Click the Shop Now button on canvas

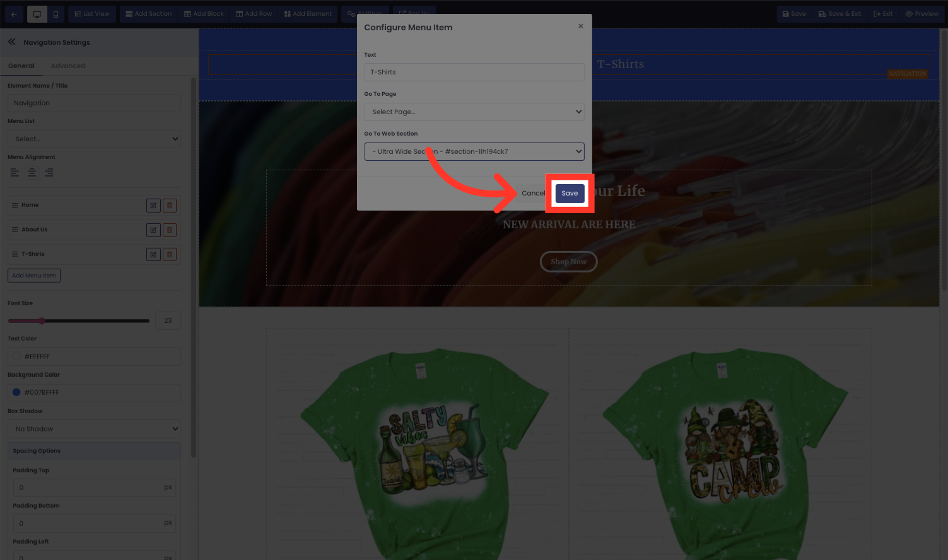568,262
